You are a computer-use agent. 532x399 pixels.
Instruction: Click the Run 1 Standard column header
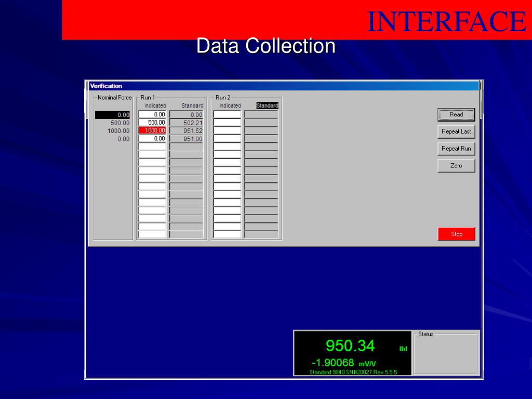pos(192,105)
